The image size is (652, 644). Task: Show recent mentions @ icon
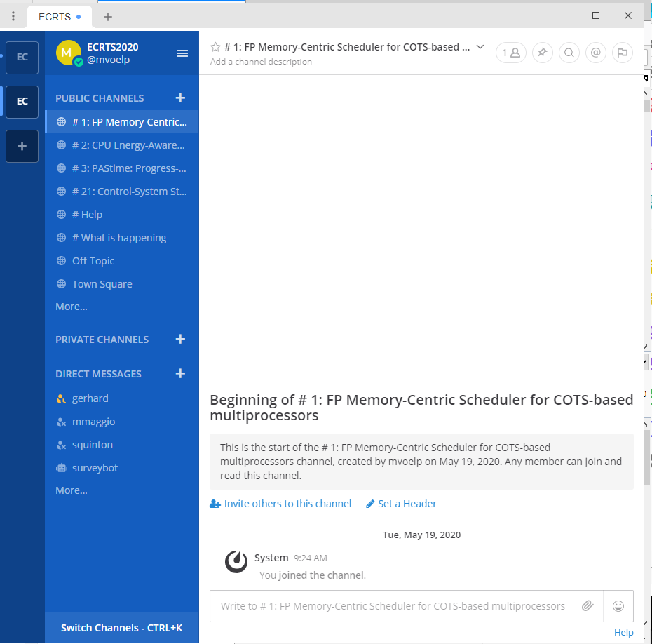tap(595, 53)
